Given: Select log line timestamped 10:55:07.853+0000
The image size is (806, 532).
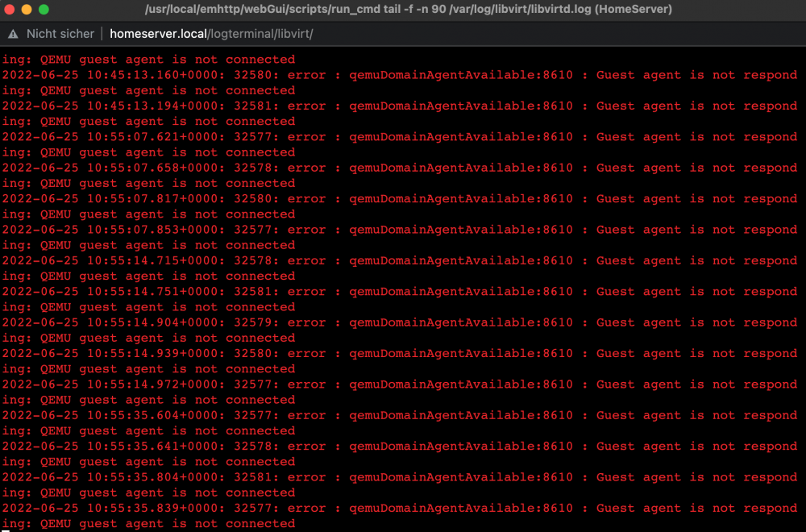Looking at the screenshot, I should (x=400, y=230).
